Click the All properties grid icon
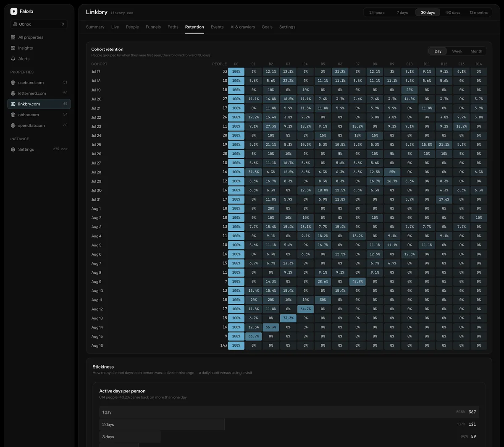 click(13, 37)
